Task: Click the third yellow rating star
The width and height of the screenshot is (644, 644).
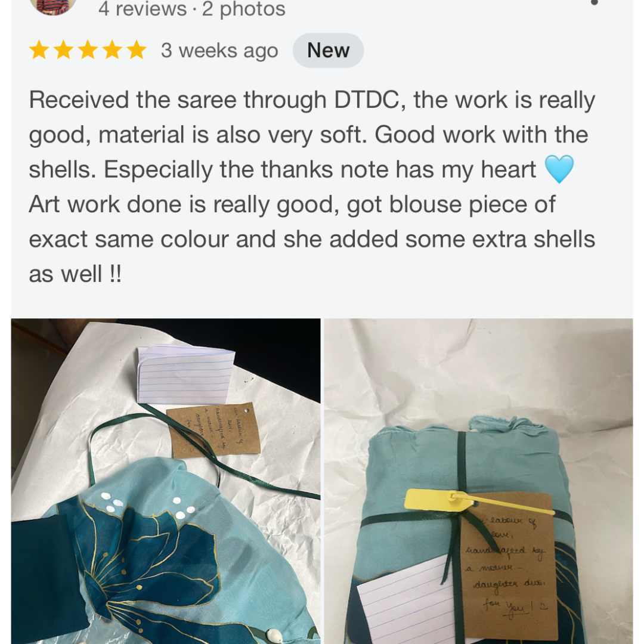Action: click(x=88, y=51)
